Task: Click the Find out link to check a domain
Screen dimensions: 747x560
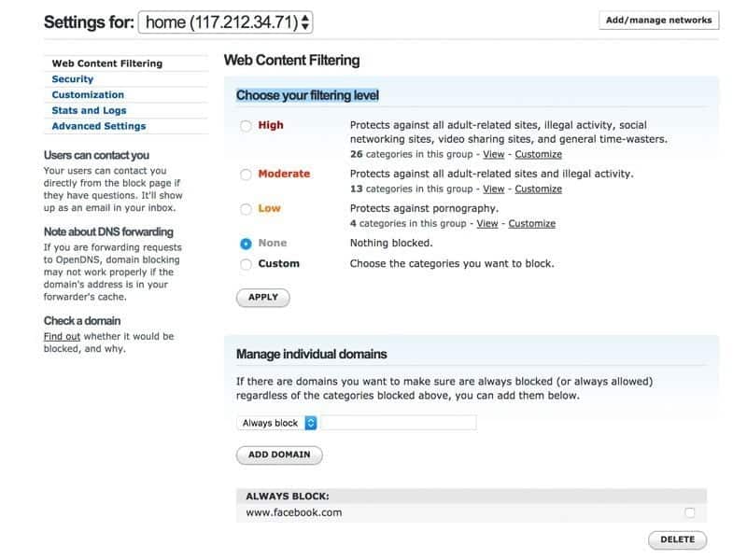Action: pos(62,336)
